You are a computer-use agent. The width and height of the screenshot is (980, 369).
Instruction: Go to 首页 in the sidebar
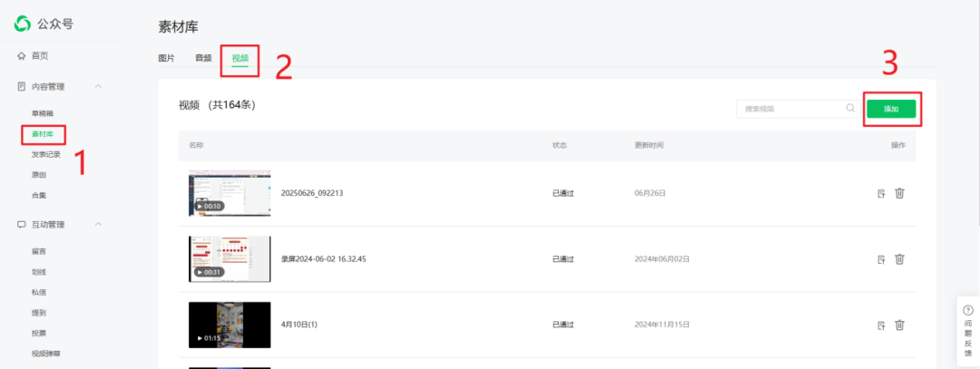pos(40,56)
